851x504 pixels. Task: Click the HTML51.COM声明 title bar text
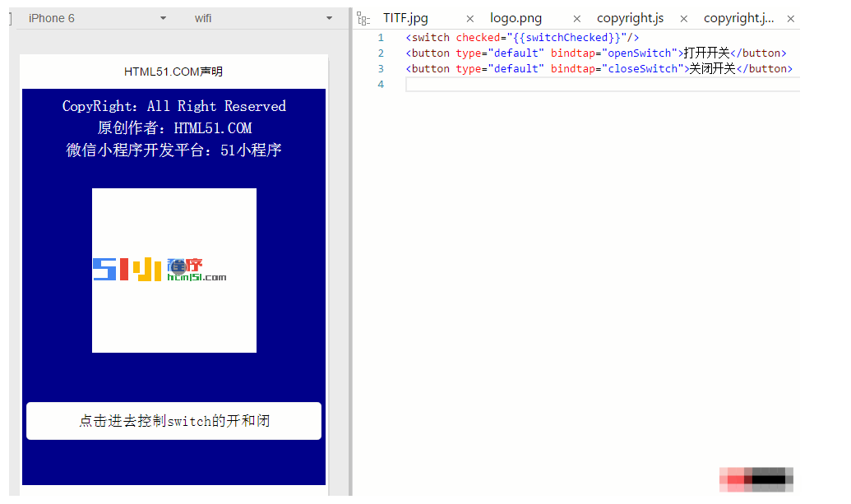click(x=173, y=72)
